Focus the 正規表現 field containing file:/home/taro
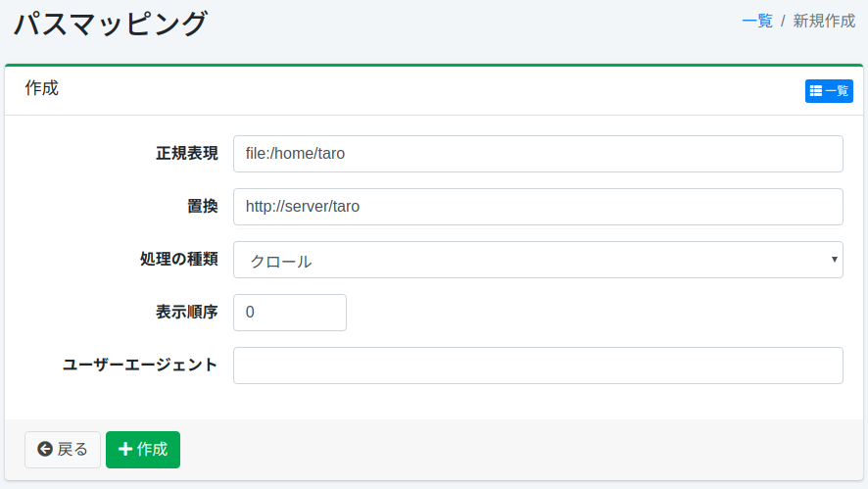 click(538, 154)
